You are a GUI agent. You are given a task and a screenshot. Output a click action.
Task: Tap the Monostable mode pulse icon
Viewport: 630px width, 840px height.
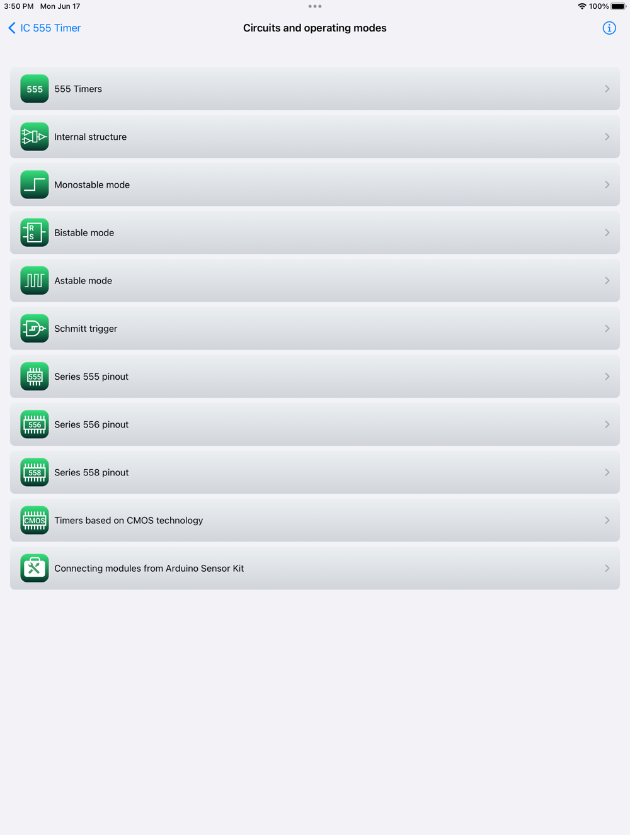34,184
